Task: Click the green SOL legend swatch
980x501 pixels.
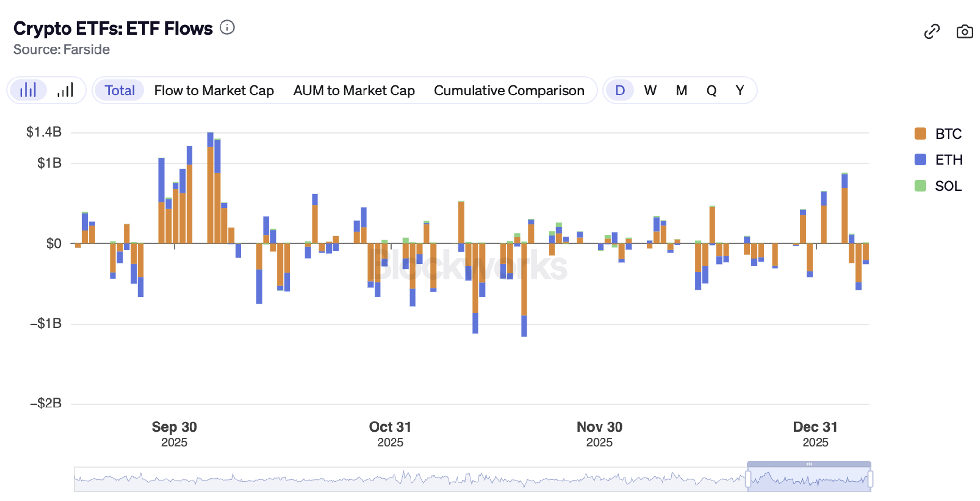Action: (920, 186)
